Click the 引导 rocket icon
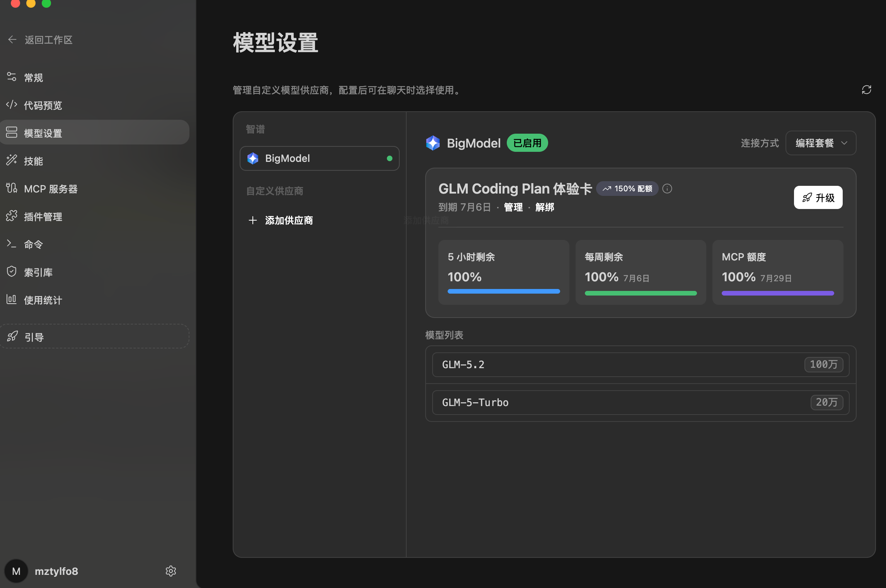This screenshot has width=886, height=588. click(x=12, y=336)
